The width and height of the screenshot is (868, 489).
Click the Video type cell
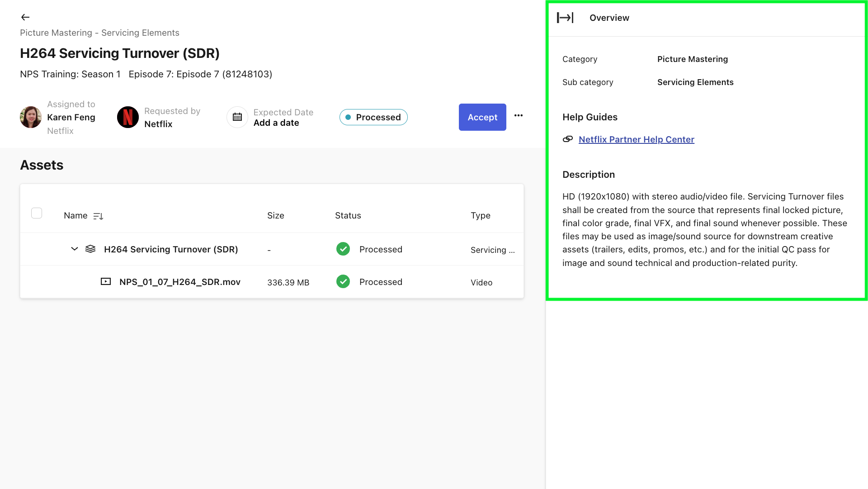click(481, 283)
